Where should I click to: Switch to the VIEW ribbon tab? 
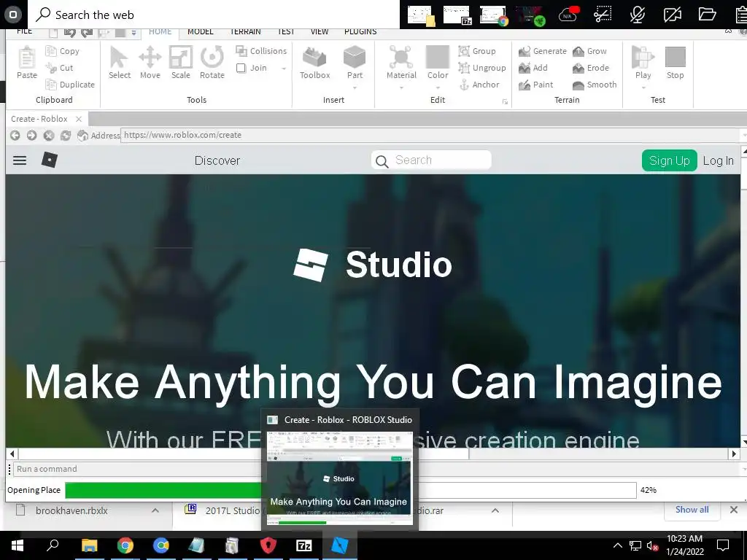[x=320, y=31]
